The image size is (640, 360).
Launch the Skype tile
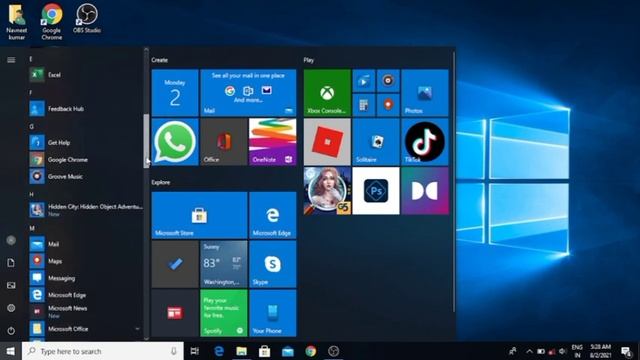273,264
